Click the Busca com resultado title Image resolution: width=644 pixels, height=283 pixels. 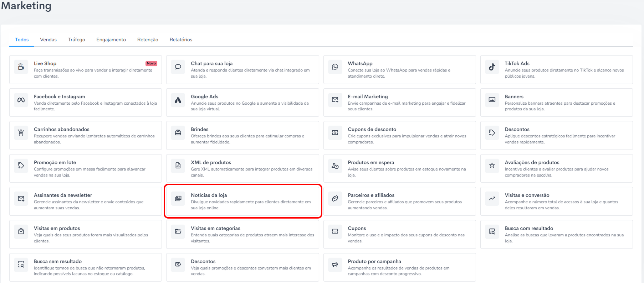(529, 228)
